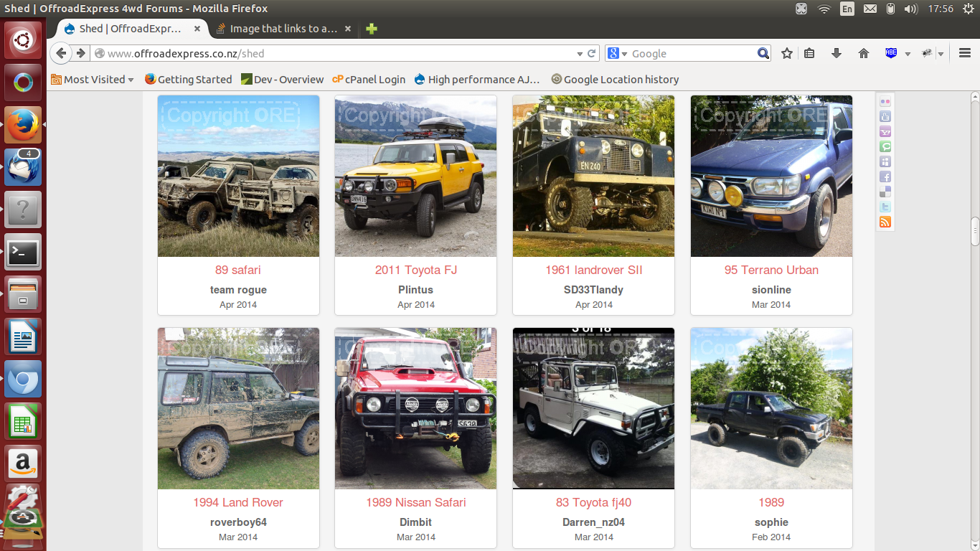Open Firefox hamburger menu

pos(965,53)
